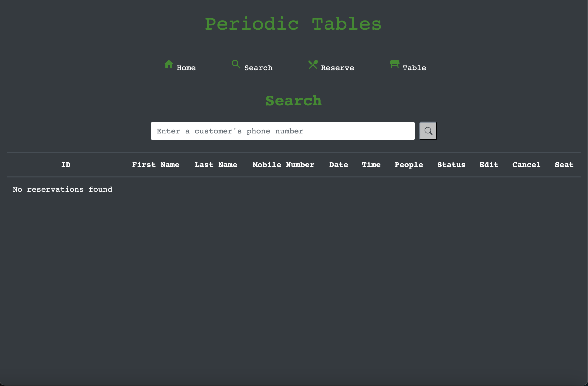The height and width of the screenshot is (386, 588).
Task: Open the Search navigation link
Action: tap(258, 68)
